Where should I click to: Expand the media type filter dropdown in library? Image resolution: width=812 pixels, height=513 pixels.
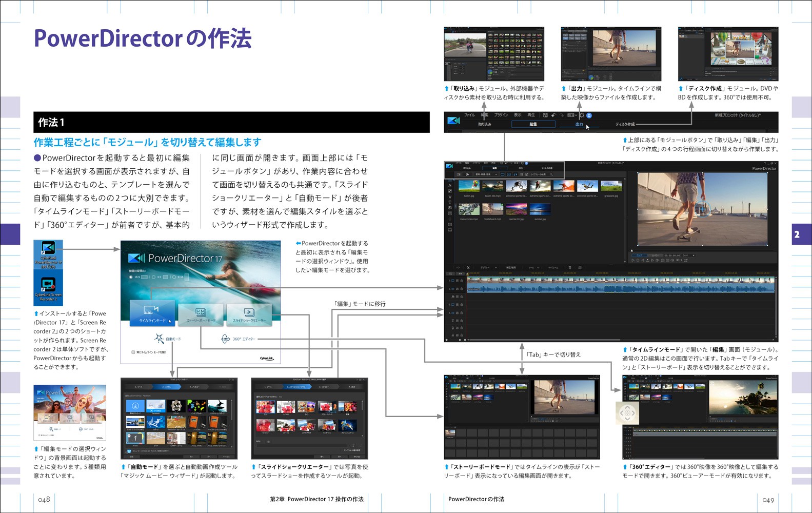[x=486, y=174]
